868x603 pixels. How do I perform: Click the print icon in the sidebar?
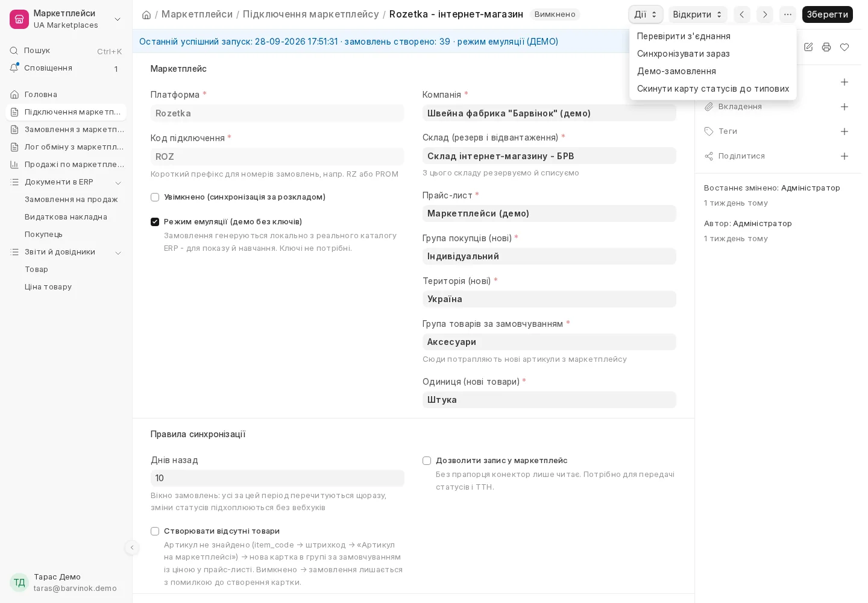(x=826, y=47)
